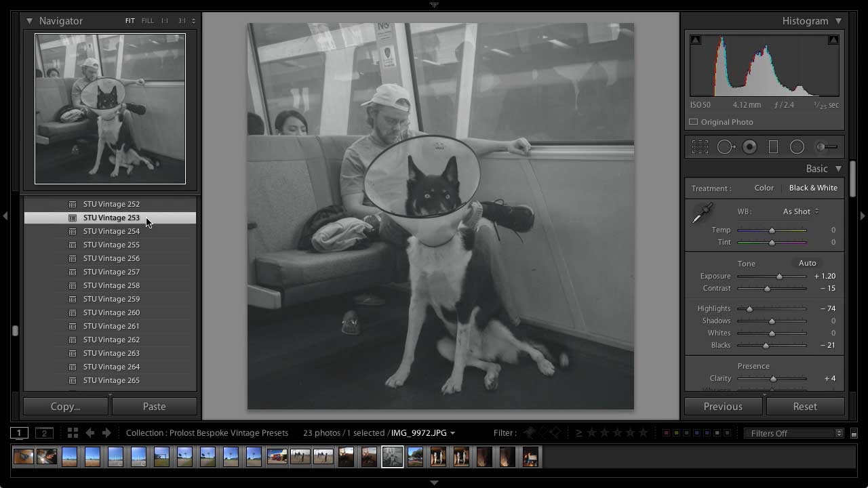
Task: Select the Adjustment Brush tool
Action: pyautogui.click(x=826, y=146)
